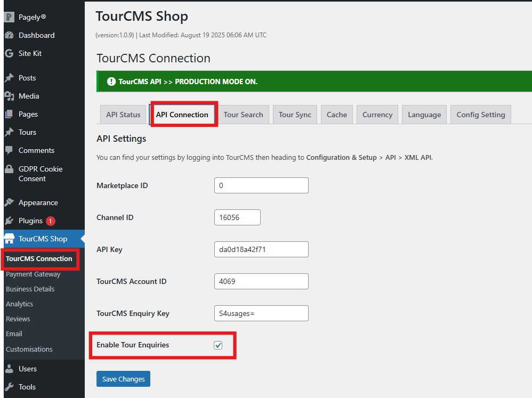Open the Users menu item
Viewport: 532px width, 398px height.
click(x=28, y=369)
